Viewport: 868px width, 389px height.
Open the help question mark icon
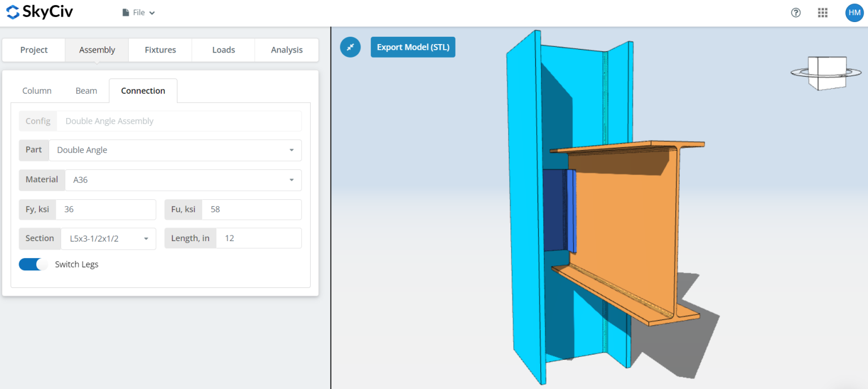coord(796,12)
